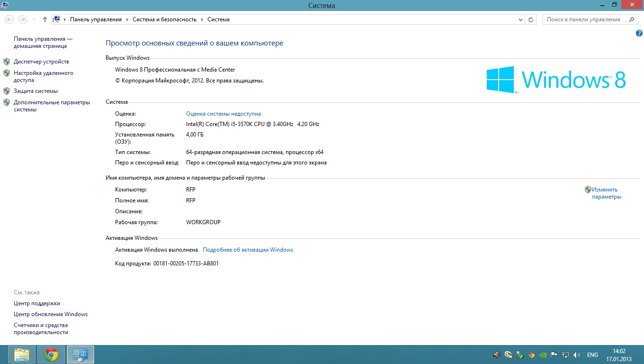Click Изменить параметры link
Screen dimensions: 644x364
tap(607, 193)
